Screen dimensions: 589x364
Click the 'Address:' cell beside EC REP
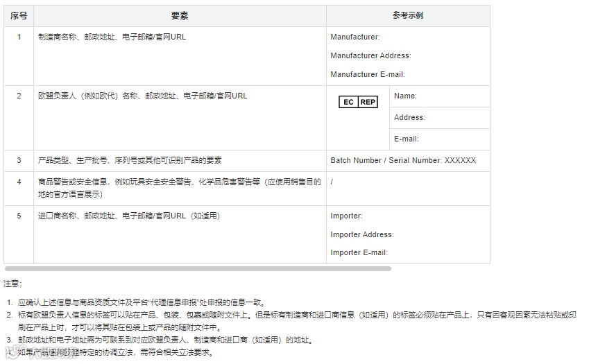tap(440, 117)
